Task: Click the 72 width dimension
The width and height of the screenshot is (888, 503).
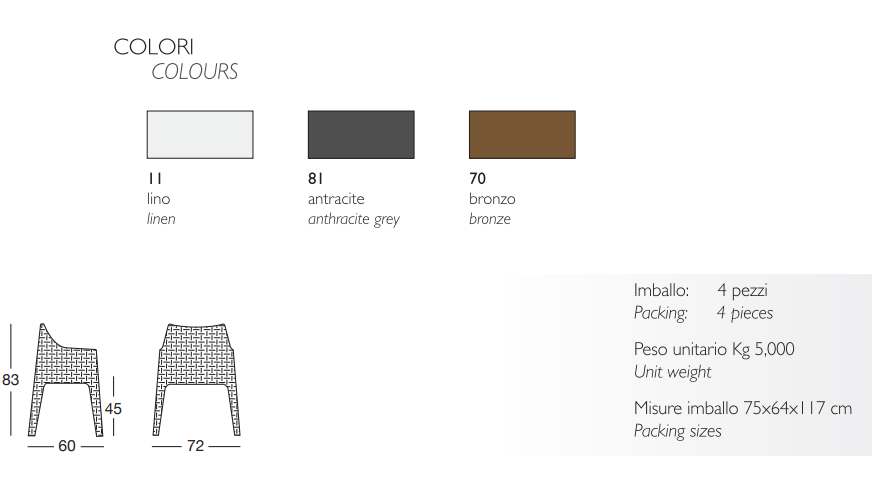Action: (195, 446)
